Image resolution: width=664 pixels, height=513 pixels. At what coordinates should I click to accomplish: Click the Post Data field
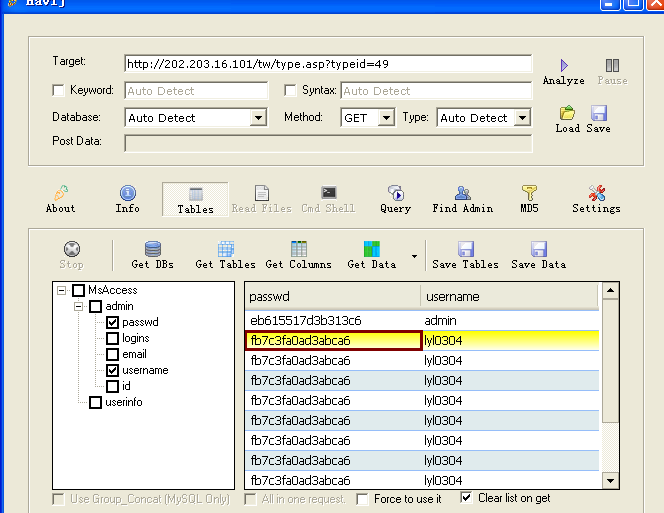pos(328,143)
